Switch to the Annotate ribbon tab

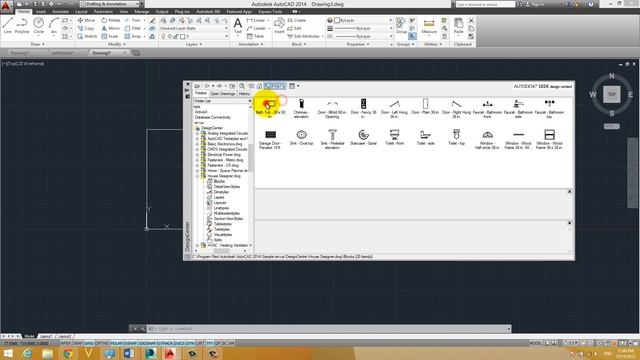pos(60,12)
